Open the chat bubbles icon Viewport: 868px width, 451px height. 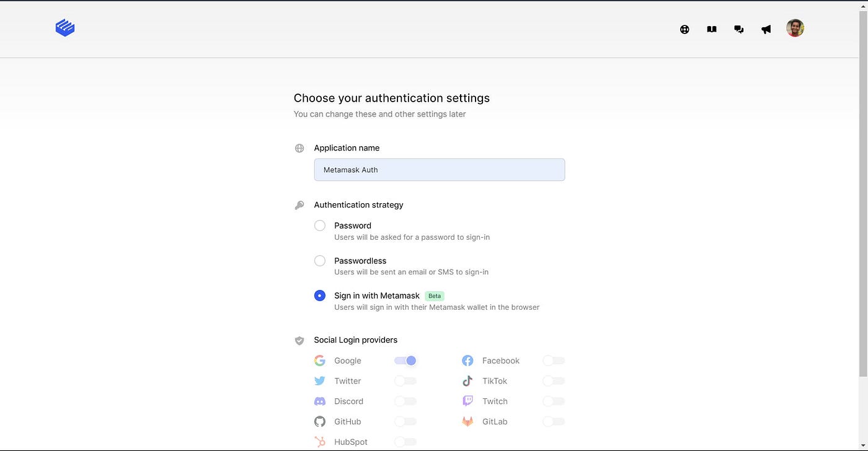739,29
